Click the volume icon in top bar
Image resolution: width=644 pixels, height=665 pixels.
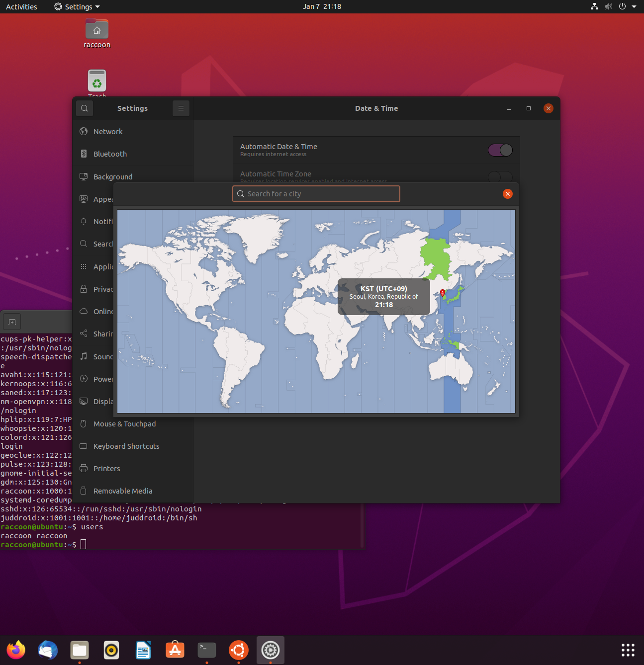pos(608,6)
